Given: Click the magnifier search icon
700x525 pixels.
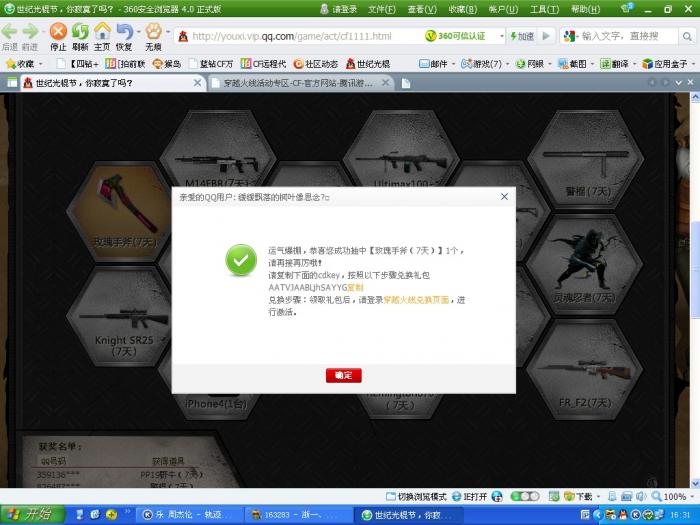Looking at the screenshot, I should (687, 37).
